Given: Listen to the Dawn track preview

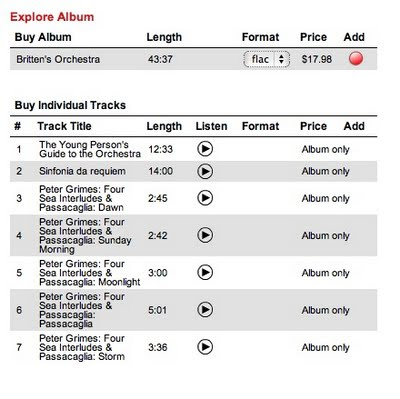Looking at the screenshot, I should pyautogui.click(x=205, y=198).
